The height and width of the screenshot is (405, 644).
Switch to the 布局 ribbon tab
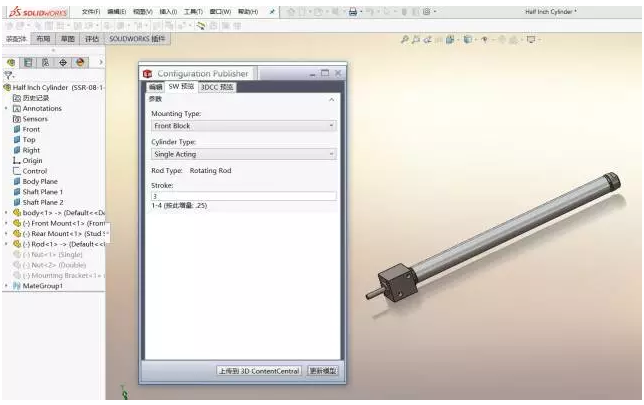click(43, 39)
